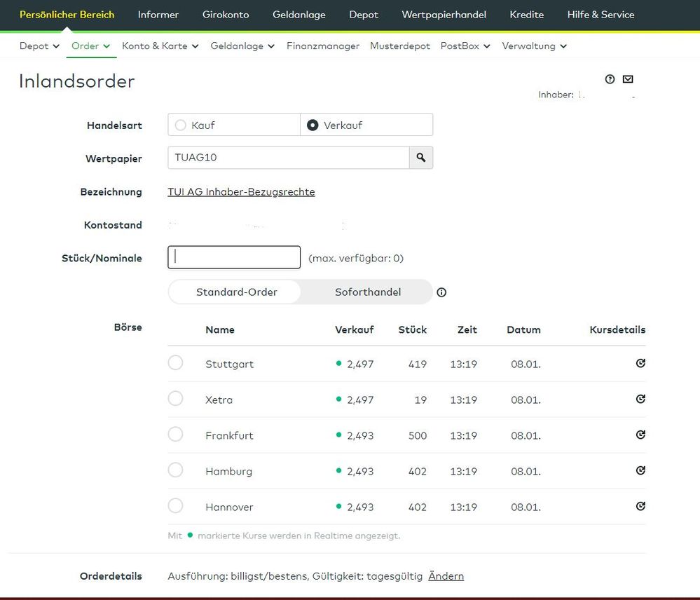Expand the Verwaltung dropdown menu
Screen dimensions: 700x600
tap(534, 46)
